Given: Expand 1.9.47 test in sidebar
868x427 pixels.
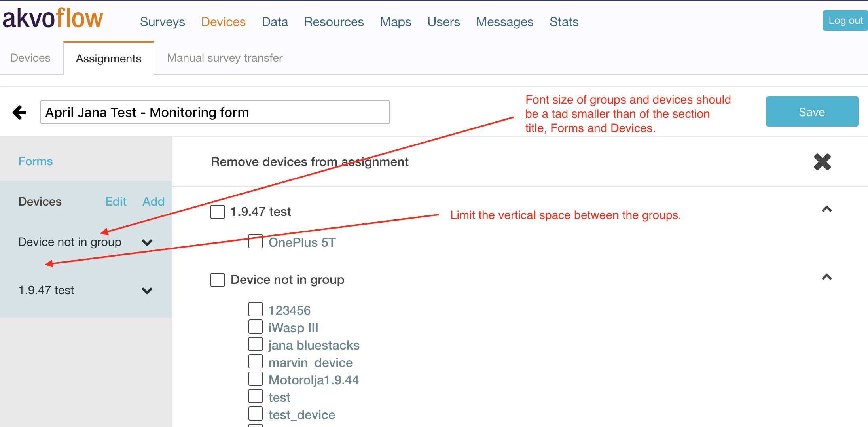Looking at the screenshot, I should pos(147,291).
